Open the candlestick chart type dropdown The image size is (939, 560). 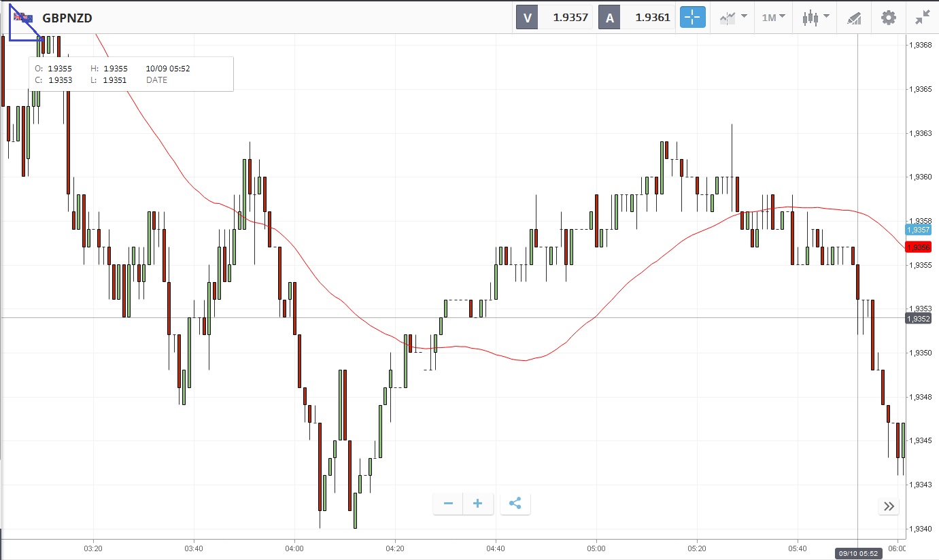815,18
